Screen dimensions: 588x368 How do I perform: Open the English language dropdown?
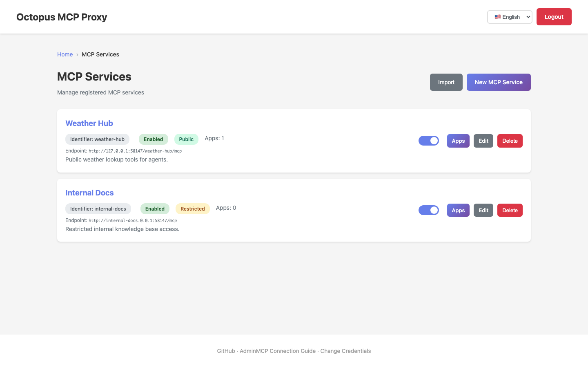pos(510,17)
